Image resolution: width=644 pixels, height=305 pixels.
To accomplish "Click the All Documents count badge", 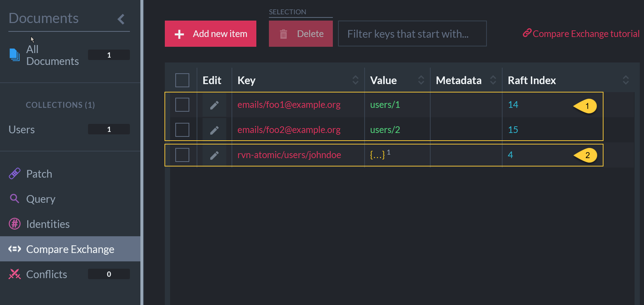I will [x=109, y=55].
